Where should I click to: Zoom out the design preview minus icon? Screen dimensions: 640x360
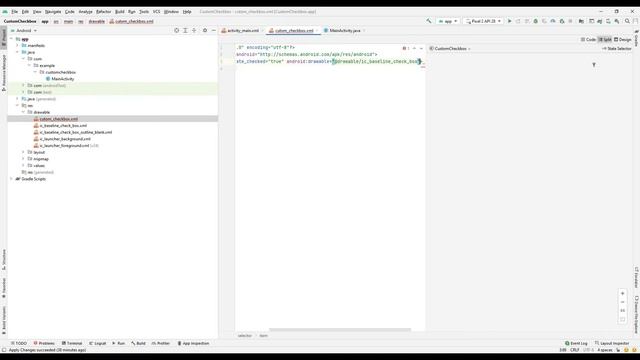pos(622,302)
